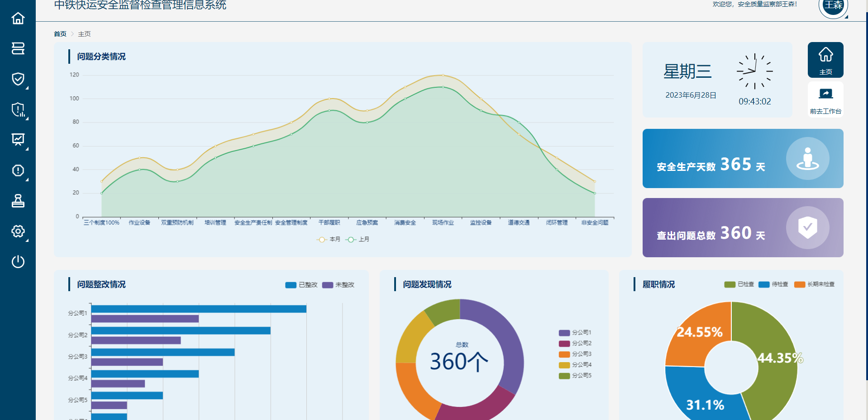
Task: Click the 履职情况 panel title
Action: 658,284
